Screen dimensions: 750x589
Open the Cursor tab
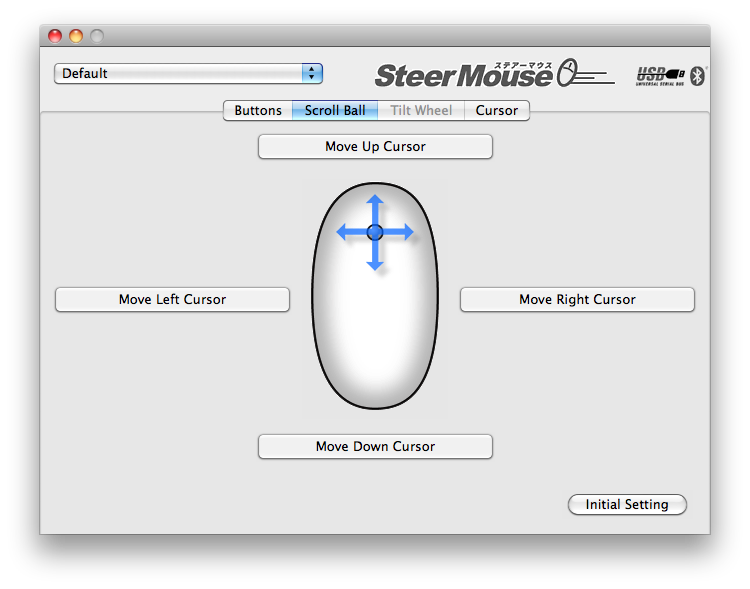496,111
